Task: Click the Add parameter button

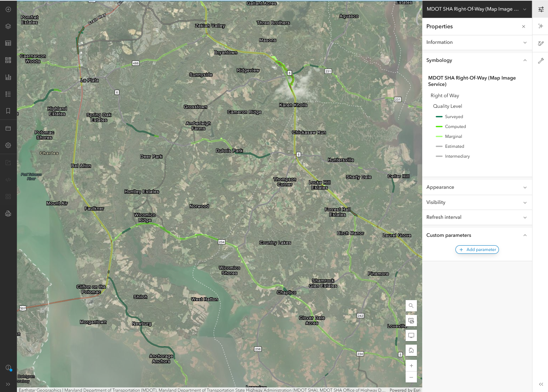Action: pos(477,250)
